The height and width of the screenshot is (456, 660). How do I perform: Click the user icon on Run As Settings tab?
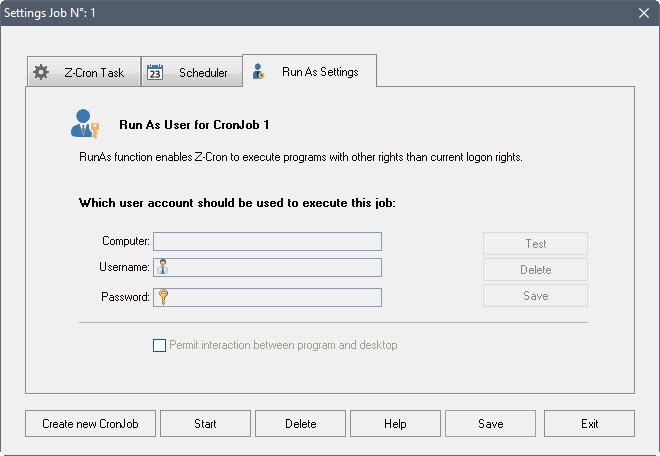(x=258, y=72)
